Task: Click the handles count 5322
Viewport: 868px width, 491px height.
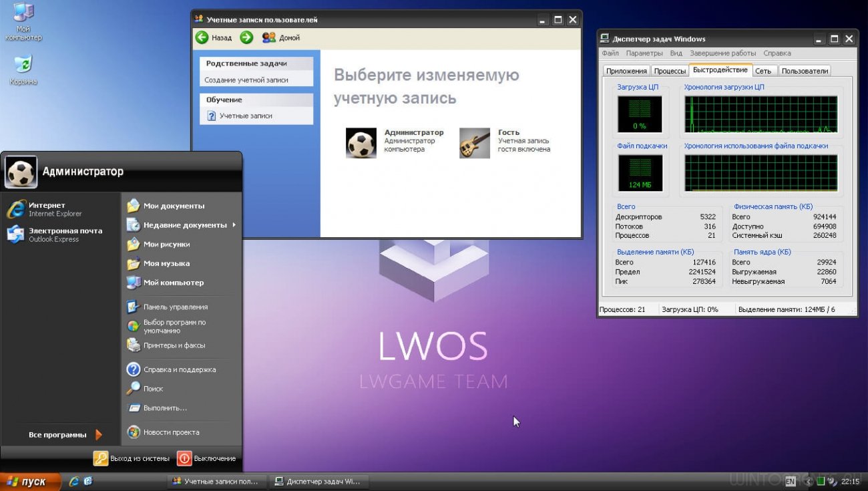Action: [708, 217]
